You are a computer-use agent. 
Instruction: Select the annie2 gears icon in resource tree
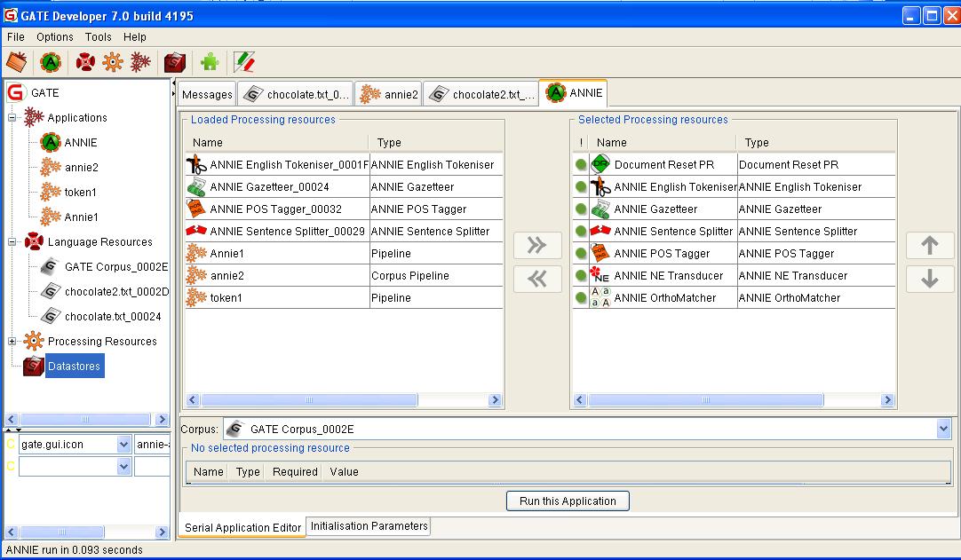pyautogui.click(x=51, y=167)
